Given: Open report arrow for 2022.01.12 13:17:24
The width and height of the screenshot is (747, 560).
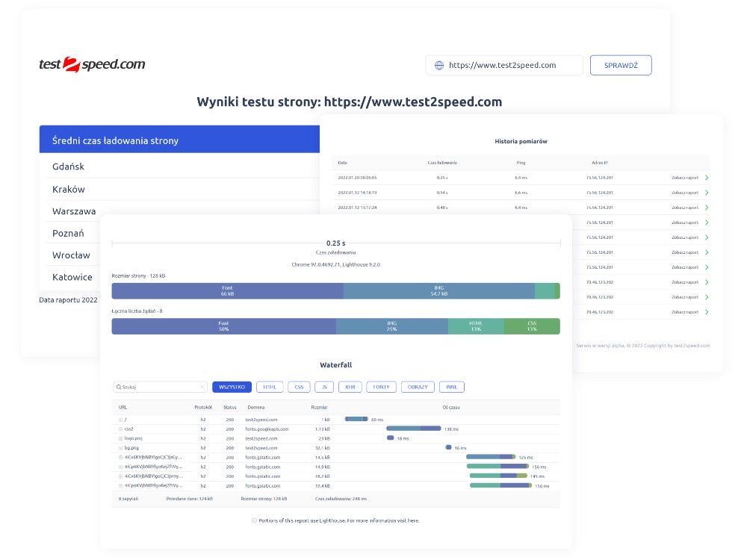Looking at the screenshot, I should 707,208.
